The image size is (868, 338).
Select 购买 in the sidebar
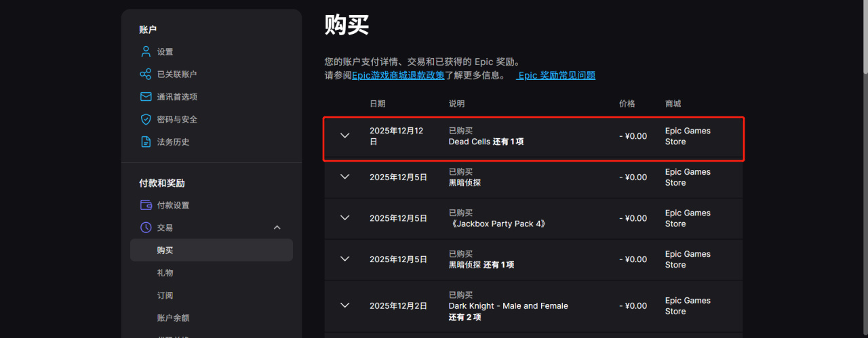(165, 250)
